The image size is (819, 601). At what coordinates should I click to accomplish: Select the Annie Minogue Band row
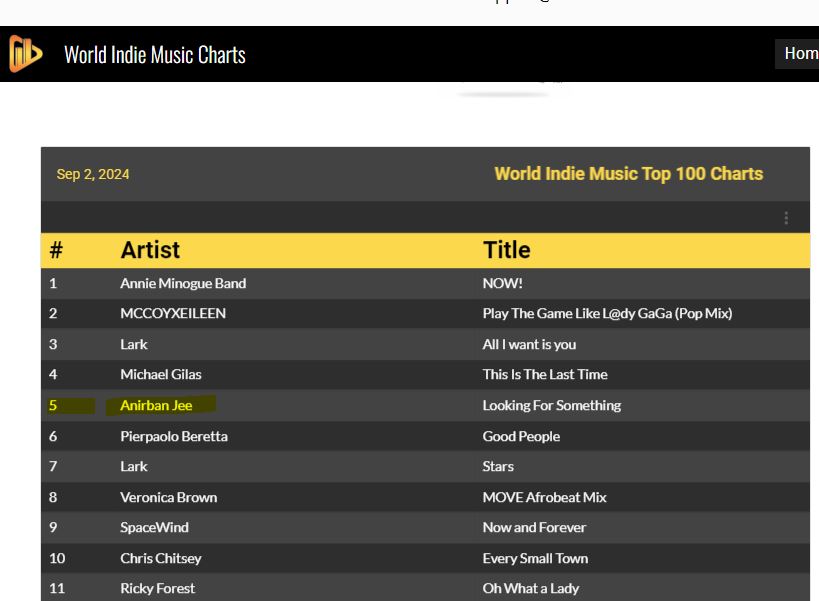coord(425,284)
